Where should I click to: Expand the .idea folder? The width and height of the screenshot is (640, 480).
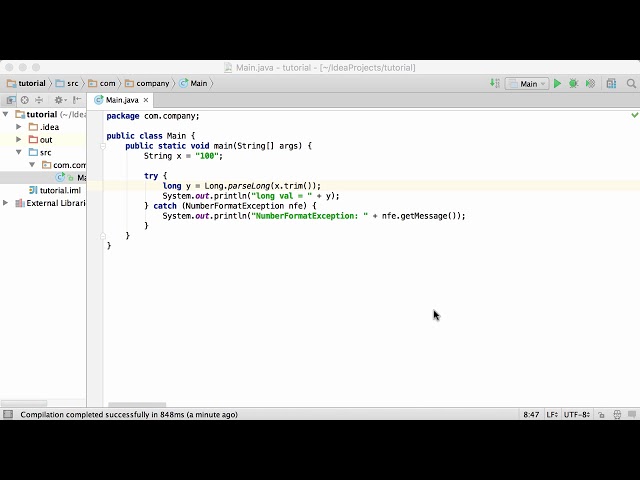pyautogui.click(x=19, y=127)
